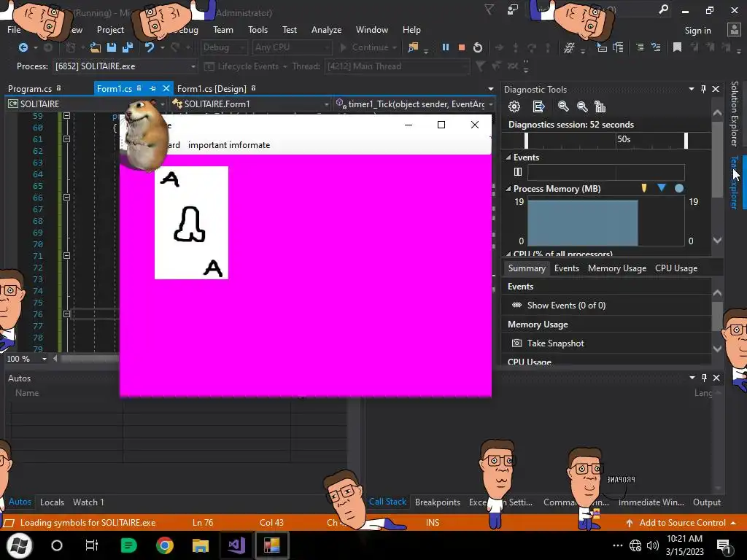Screen dimensions: 747x560
Task: Stop debugging with the red square
Action: (461, 47)
